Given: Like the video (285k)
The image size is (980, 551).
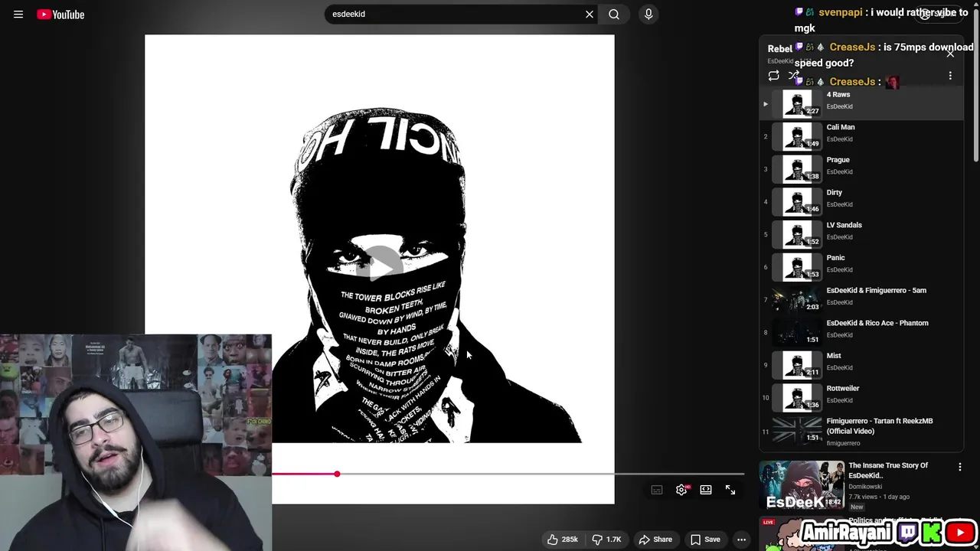Looking at the screenshot, I should 563,540.
